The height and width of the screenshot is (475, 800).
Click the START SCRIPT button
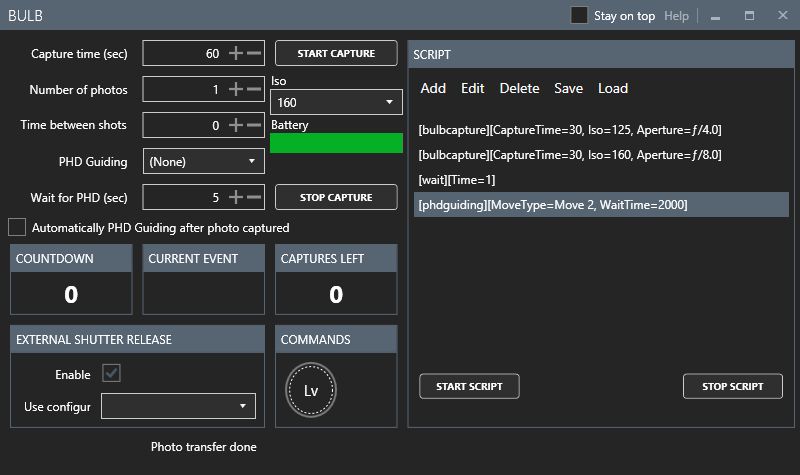pos(469,386)
